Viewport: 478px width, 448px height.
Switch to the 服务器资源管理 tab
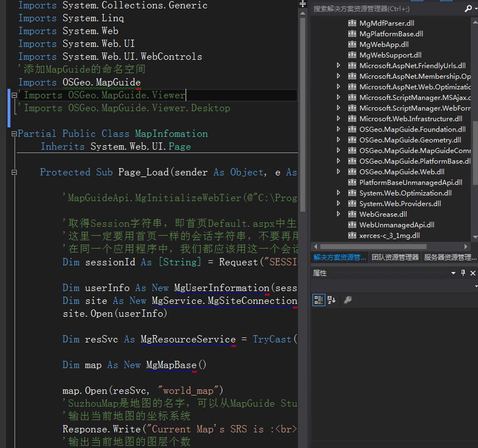[449, 258]
